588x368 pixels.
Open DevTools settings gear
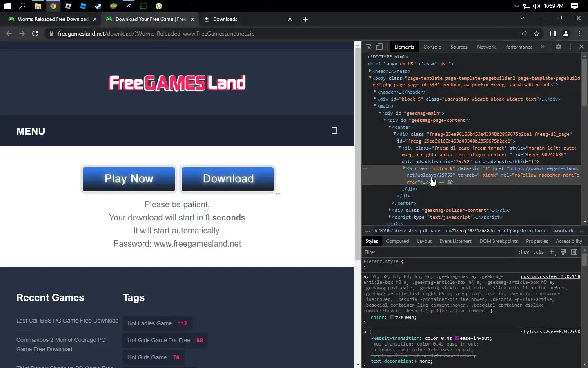(559, 47)
